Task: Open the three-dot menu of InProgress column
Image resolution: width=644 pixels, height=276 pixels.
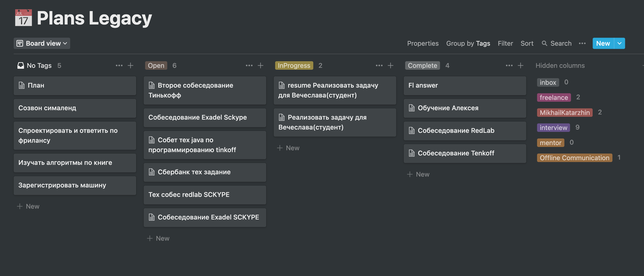Action: tap(379, 65)
